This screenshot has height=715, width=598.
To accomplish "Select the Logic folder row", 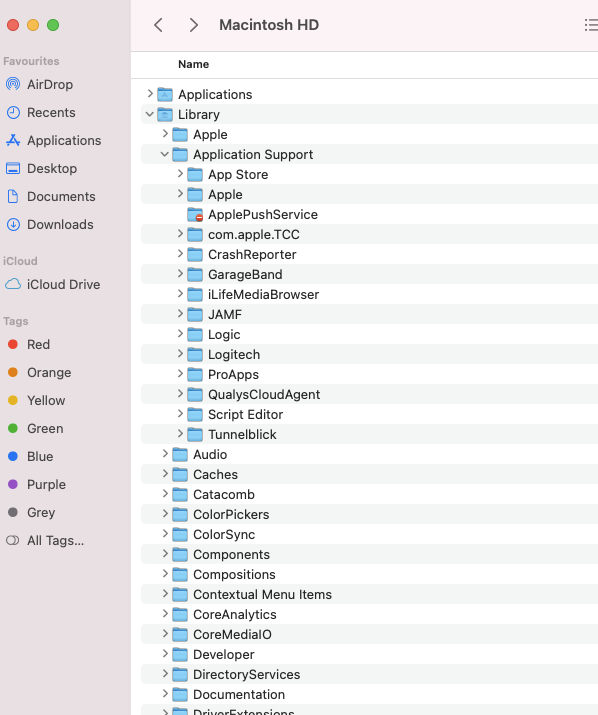I will [x=369, y=335].
